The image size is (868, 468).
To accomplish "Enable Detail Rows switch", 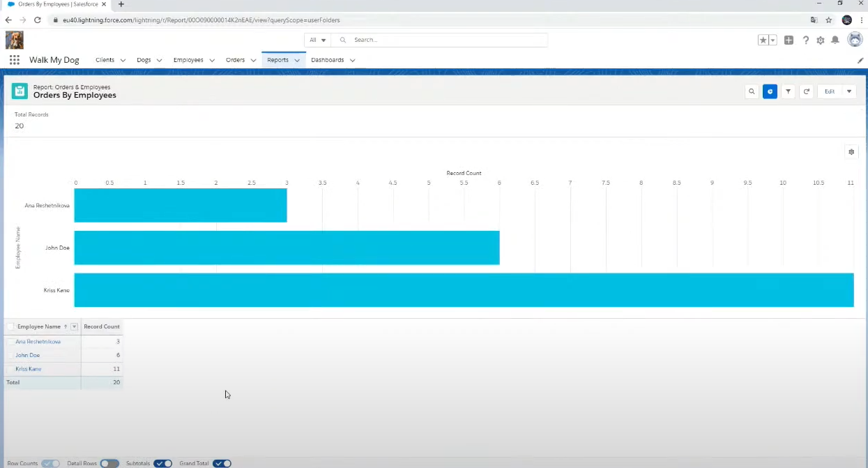I will coord(109,463).
